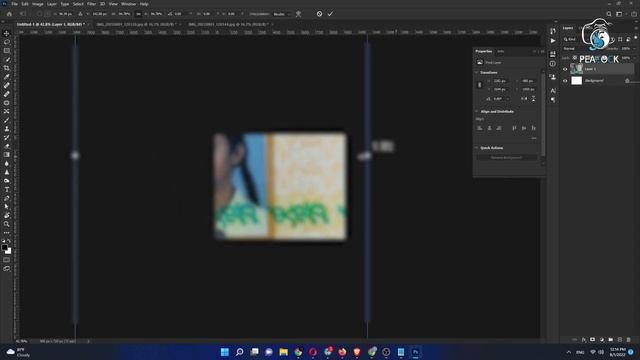Select the Gradient tool
640x360 pixels.
[7, 155]
